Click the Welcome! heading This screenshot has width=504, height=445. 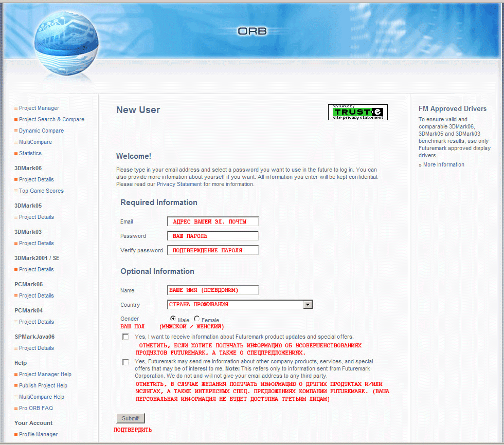coord(134,156)
